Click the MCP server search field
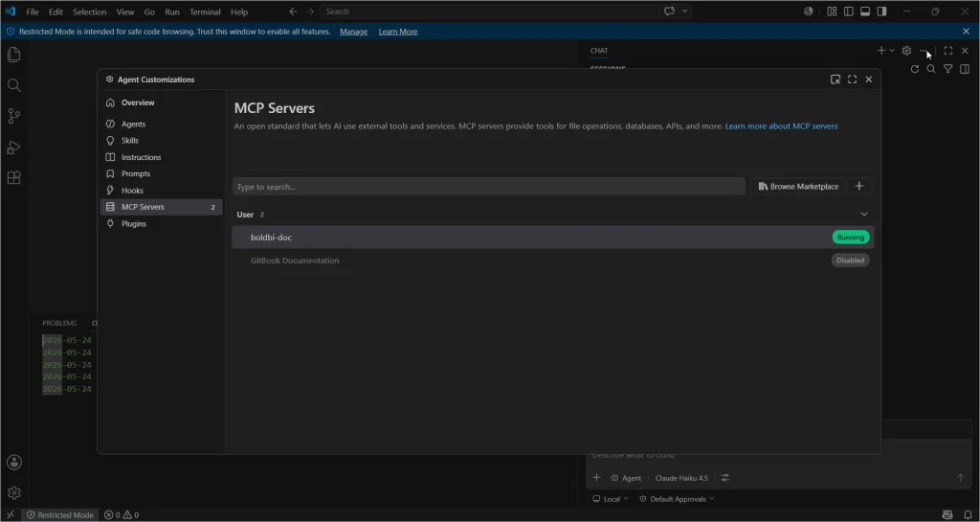 (489, 187)
